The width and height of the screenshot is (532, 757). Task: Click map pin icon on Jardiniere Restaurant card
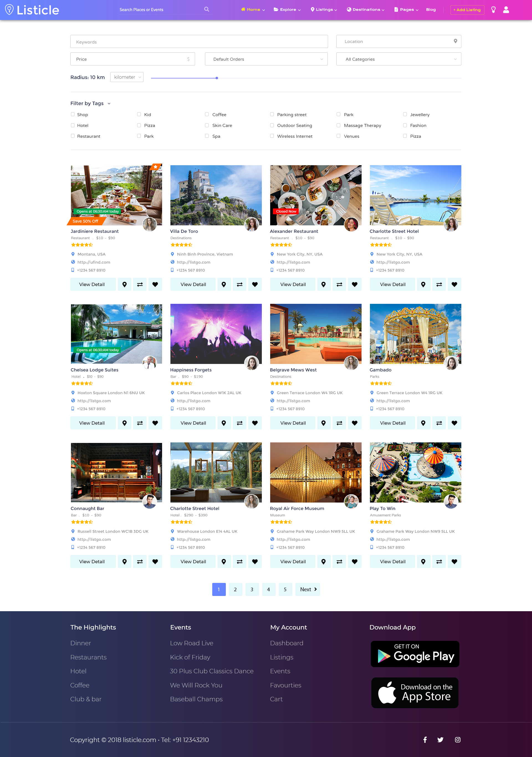point(125,284)
